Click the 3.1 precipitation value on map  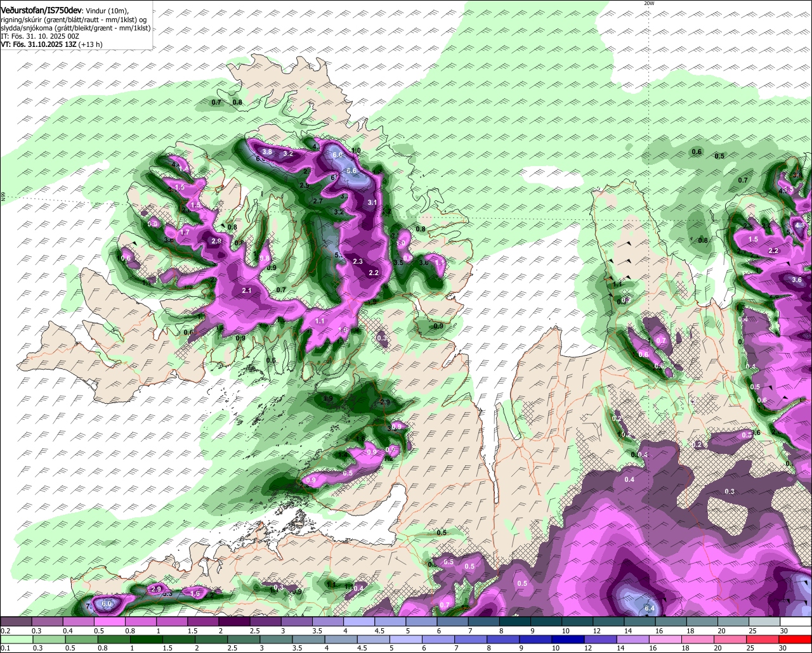pyautogui.click(x=372, y=203)
